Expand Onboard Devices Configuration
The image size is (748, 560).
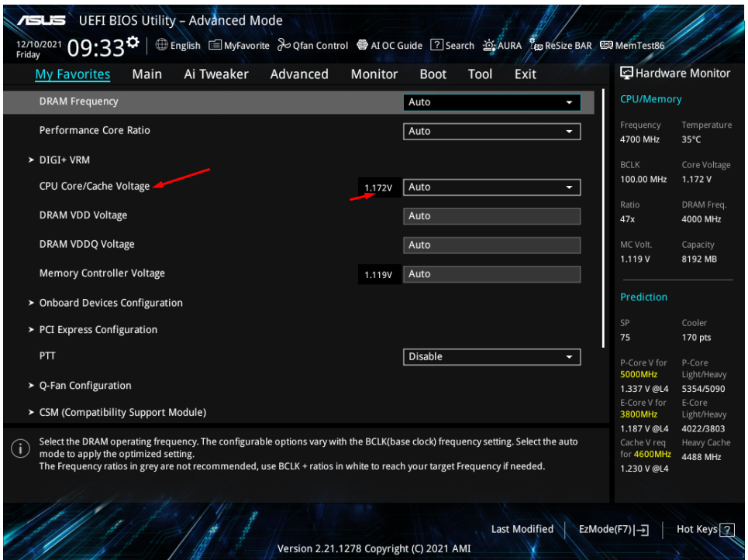point(111,303)
